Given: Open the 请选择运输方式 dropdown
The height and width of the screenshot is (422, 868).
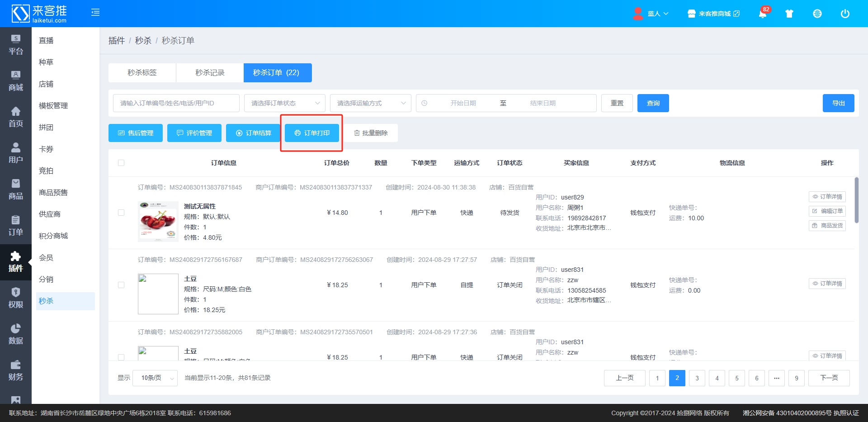Looking at the screenshot, I should [371, 103].
